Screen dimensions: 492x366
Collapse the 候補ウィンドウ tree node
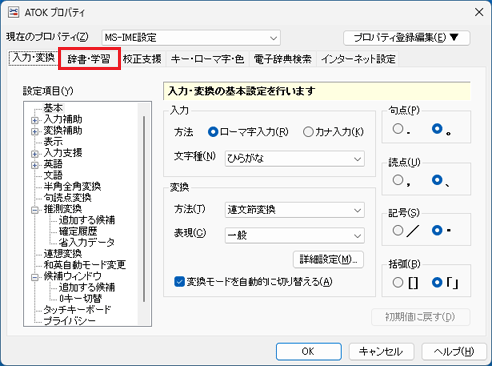[x=35, y=277]
